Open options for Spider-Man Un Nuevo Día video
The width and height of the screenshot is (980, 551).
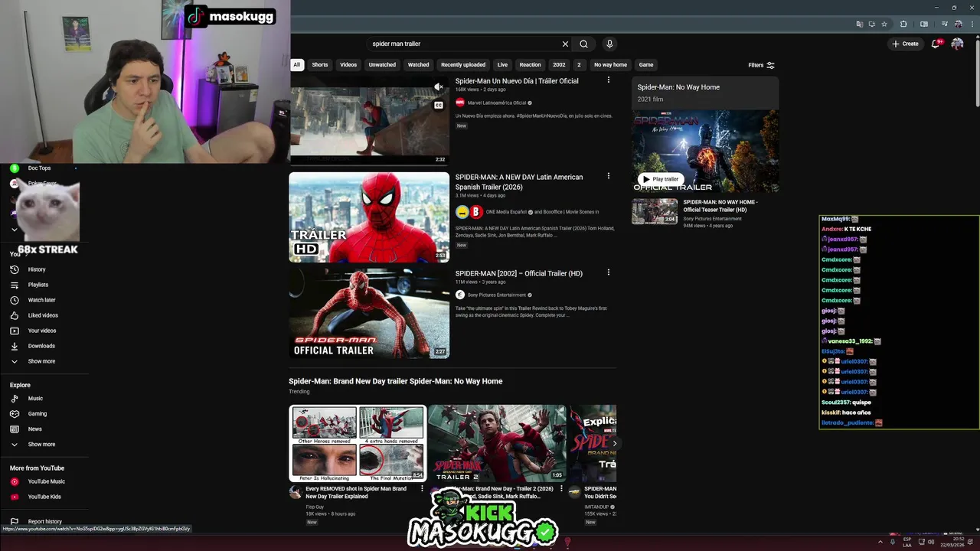coord(609,80)
